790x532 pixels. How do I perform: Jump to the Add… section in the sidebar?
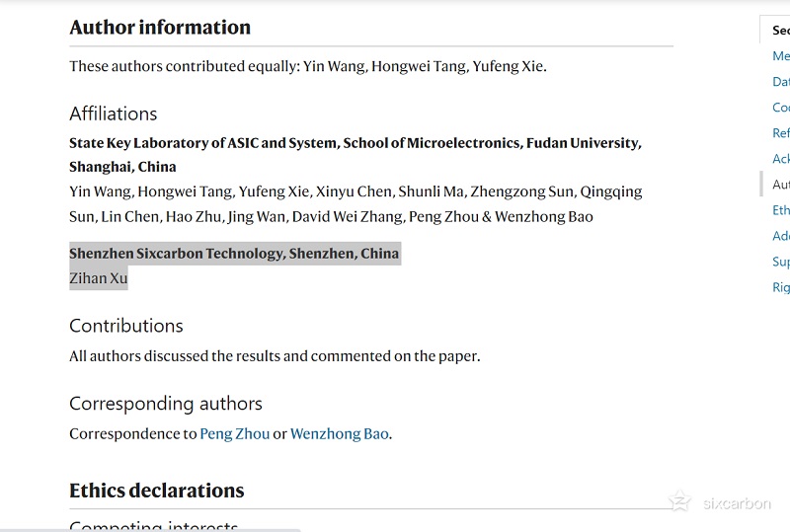[x=781, y=236]
